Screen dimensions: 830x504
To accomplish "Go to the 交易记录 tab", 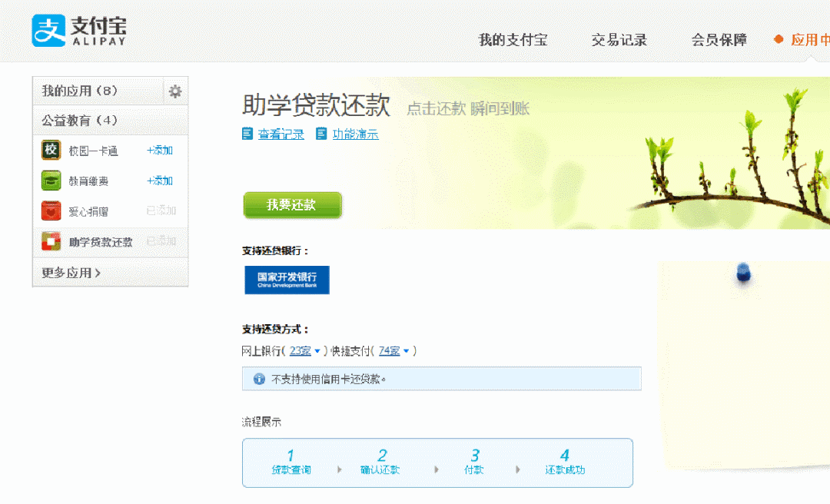I will tap(619, 40).
